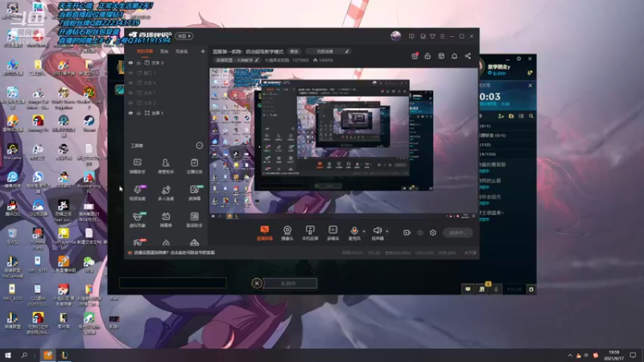This screenshot has height=362, width=644.
Task: Collapse the 工具箱 toolbox section
Action: point(199,146)
